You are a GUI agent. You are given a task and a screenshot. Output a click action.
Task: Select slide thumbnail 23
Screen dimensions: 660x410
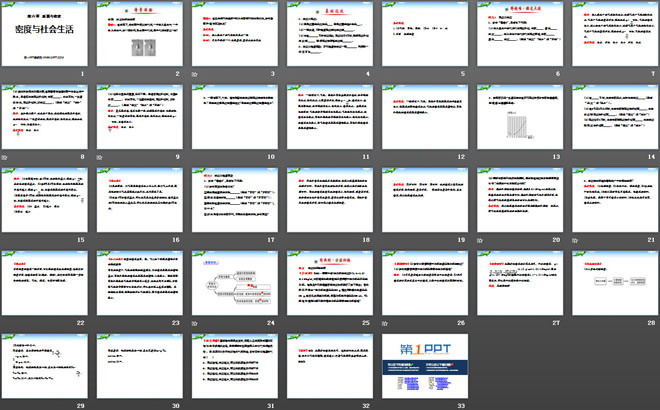(140, 283)
